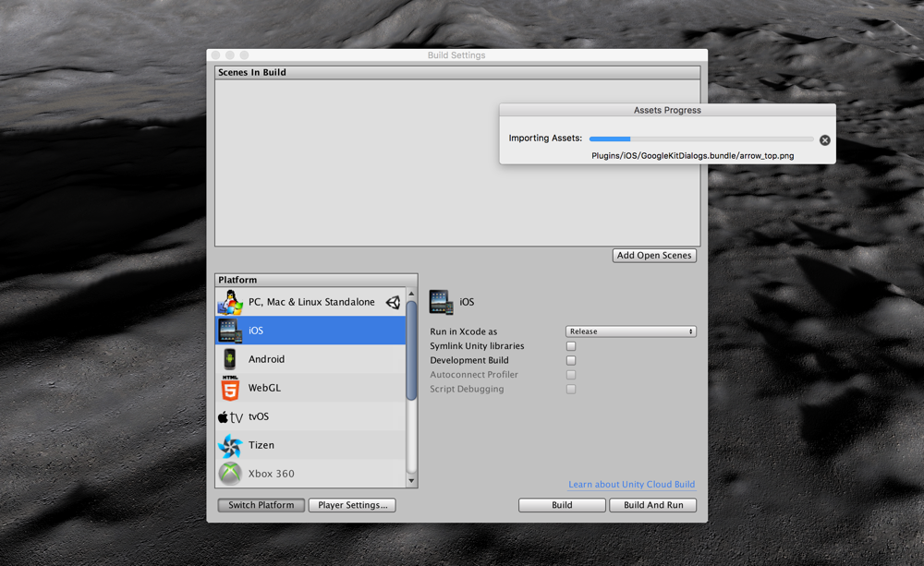Screen dimensions: 924x566
Task: Click the Importing Assets progress bar
Action: [701, 139]
